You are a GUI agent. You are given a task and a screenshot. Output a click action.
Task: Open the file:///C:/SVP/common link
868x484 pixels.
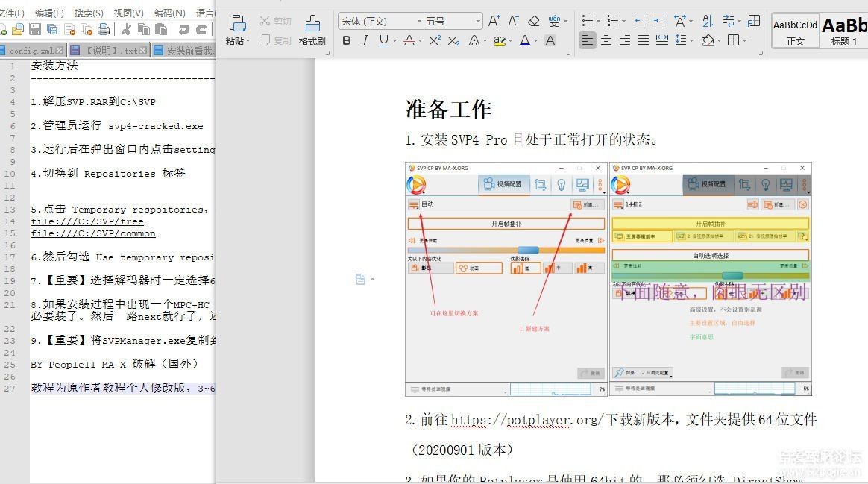click(x=93, y=233)
